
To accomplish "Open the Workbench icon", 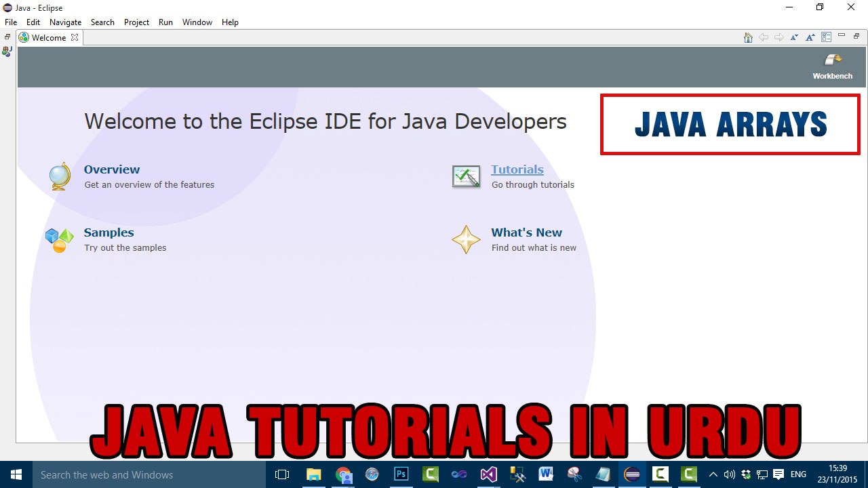I will click(833, 60).
